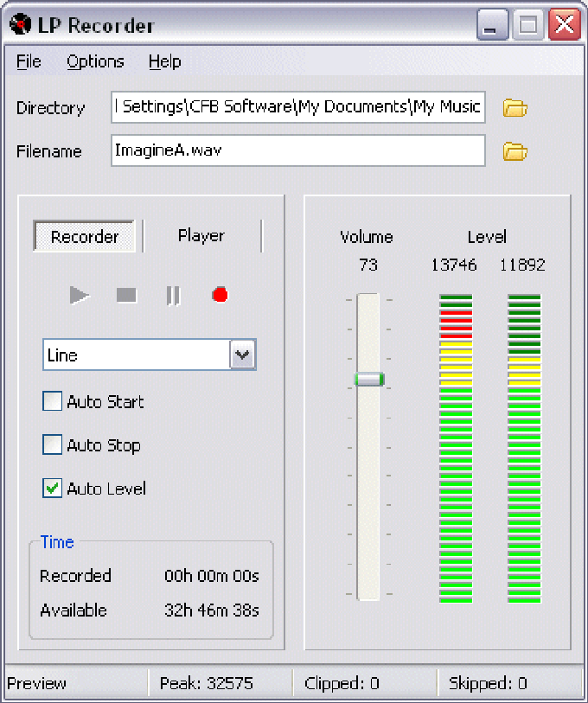Click the volume value 73

click(x=368, y=265)
